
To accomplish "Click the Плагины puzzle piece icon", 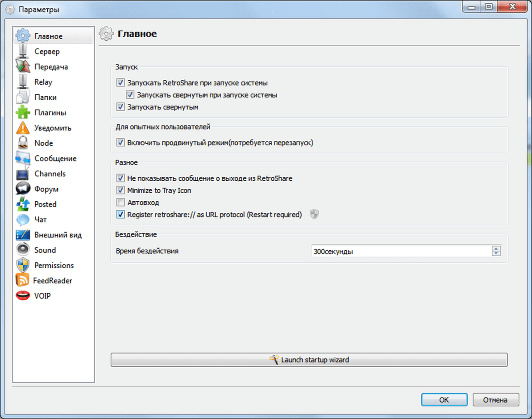I will [23, 112].
